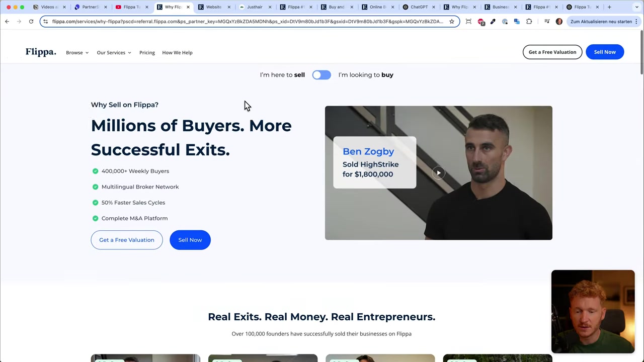Click the Flippa logo
Viewport: 644px width, 362px height.
(x=41, y=52)
